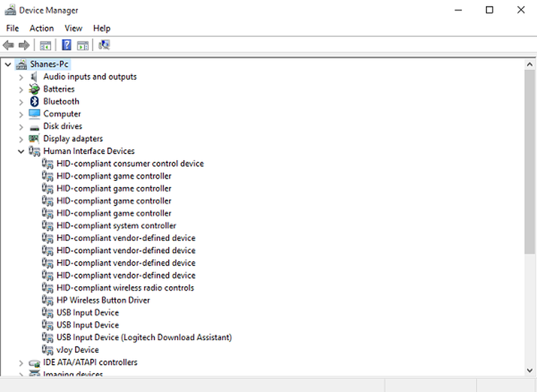The width and height of the screenshot is (537, 392).
Task: Open the View menu
Action: [73, 28]
